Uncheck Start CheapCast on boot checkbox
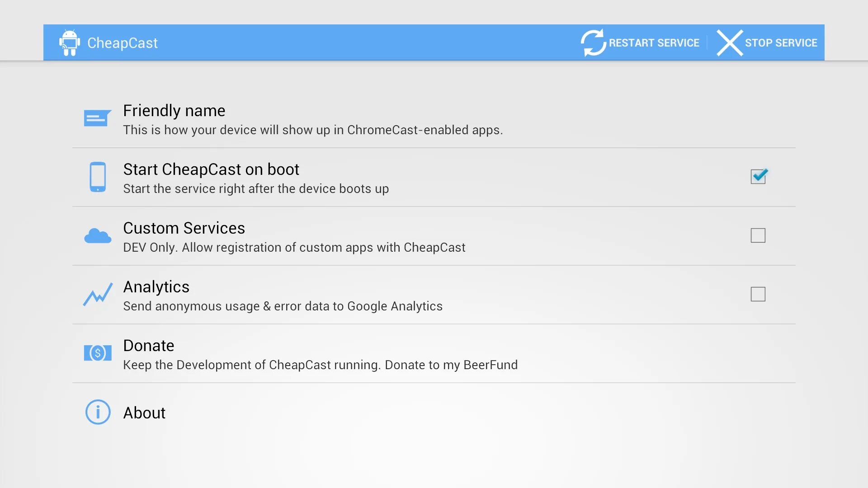Screen dimensions: 868x488 pos(758,177)
